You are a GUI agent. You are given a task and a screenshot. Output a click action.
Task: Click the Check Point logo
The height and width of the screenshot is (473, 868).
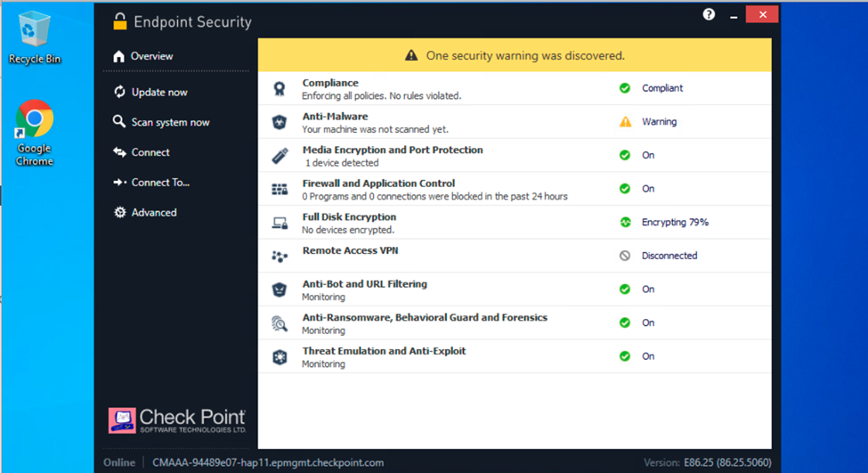[177, 421]
